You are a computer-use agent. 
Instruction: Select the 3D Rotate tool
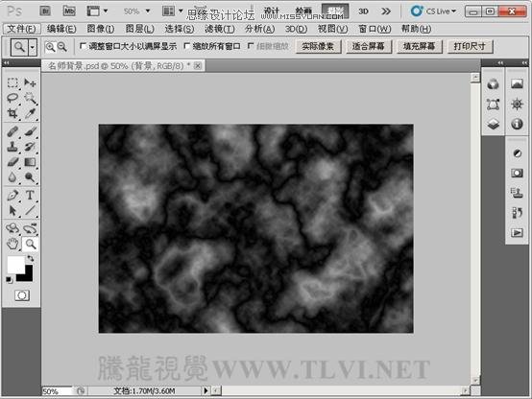(x=12, y=228)
